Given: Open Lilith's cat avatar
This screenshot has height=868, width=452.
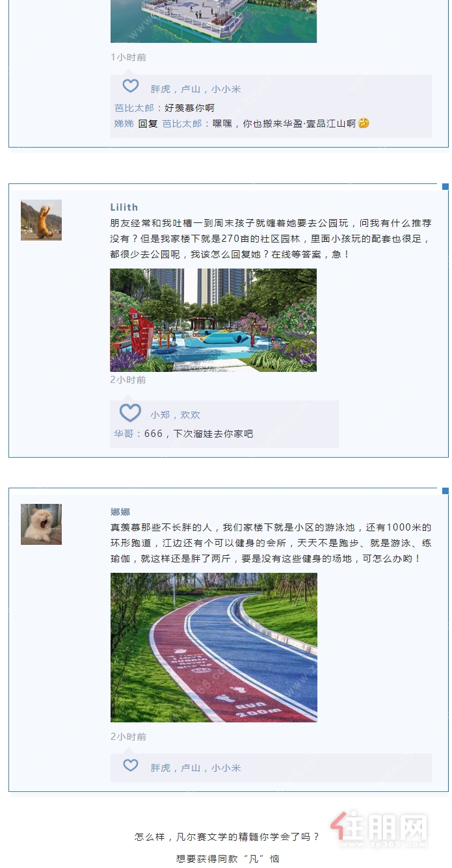Looking at the screenshot, I should [x=41, y=220].
